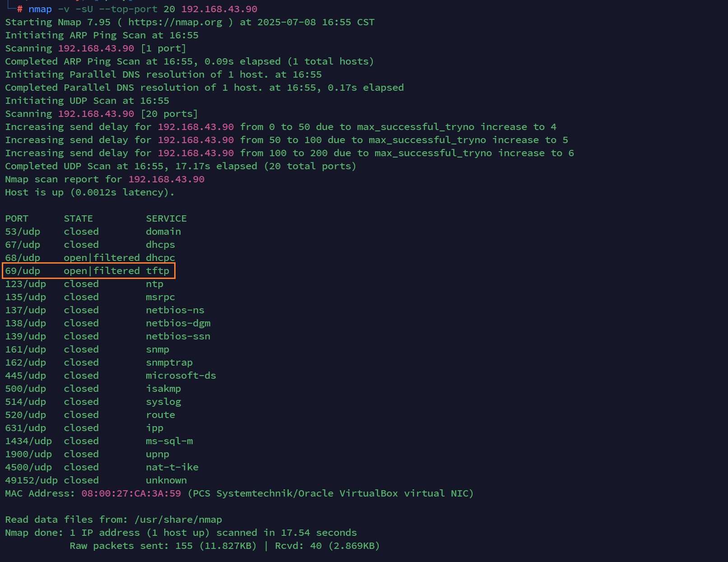Click the highlighted 69/udp tftp row
This screenshot has width=728, height=562.
pyautogui.click(x=88, y=271)
